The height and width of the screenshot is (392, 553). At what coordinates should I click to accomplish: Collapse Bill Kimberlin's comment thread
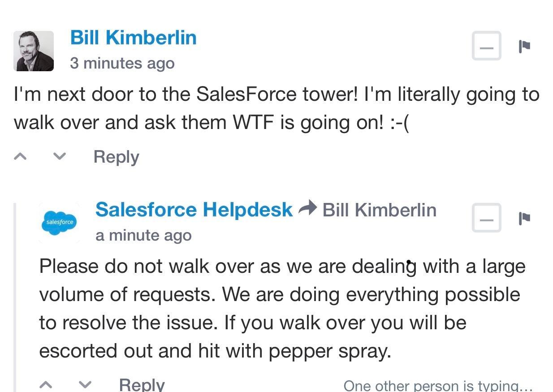(486, 46)
